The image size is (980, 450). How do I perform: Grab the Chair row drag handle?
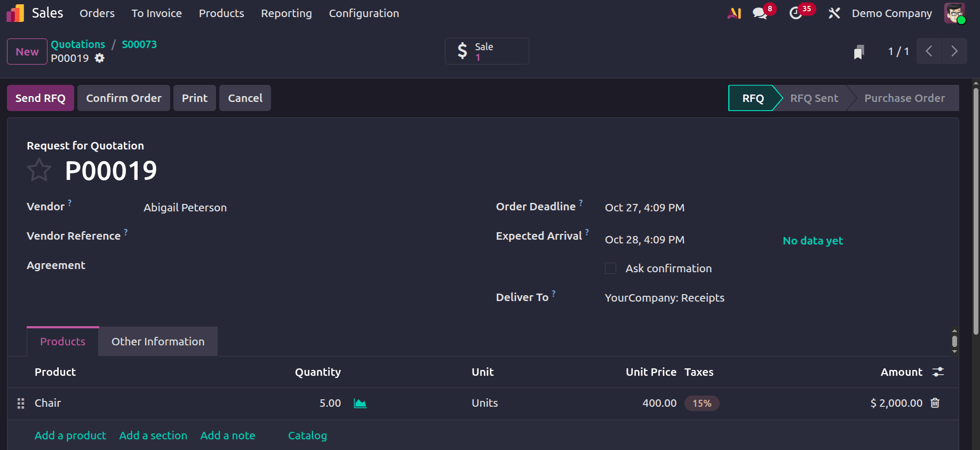pyautogui.click(x=21, y=404)
